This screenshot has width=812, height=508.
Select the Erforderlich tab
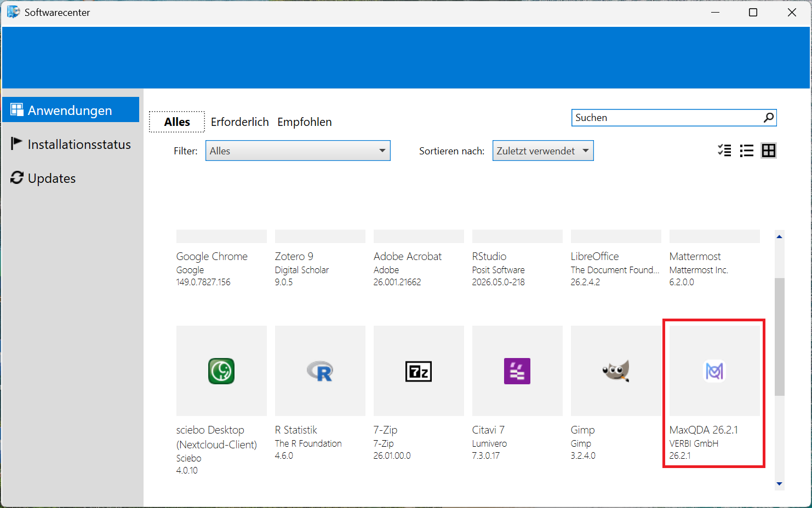point(240,122)
